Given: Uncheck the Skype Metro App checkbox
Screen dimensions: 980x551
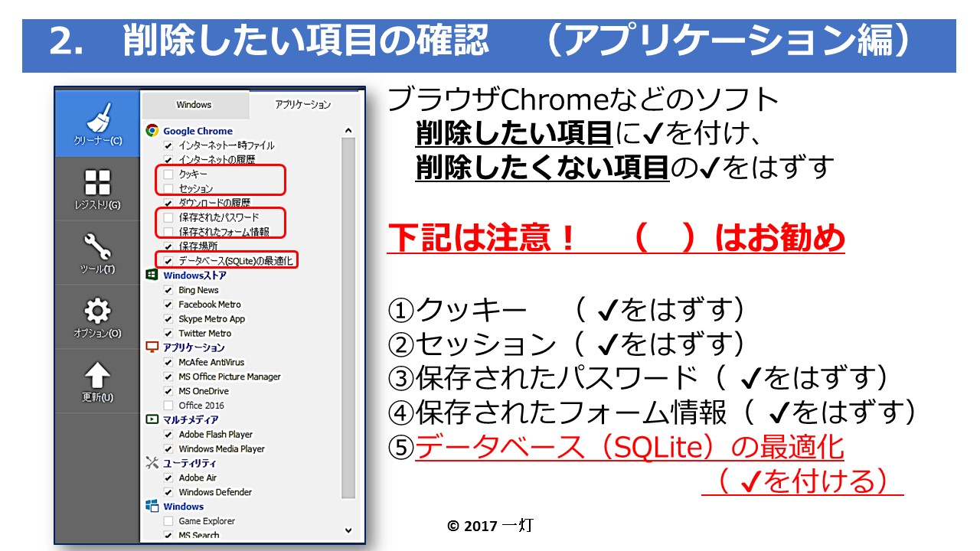Looking at the screenshot, I should pos(168,319).
